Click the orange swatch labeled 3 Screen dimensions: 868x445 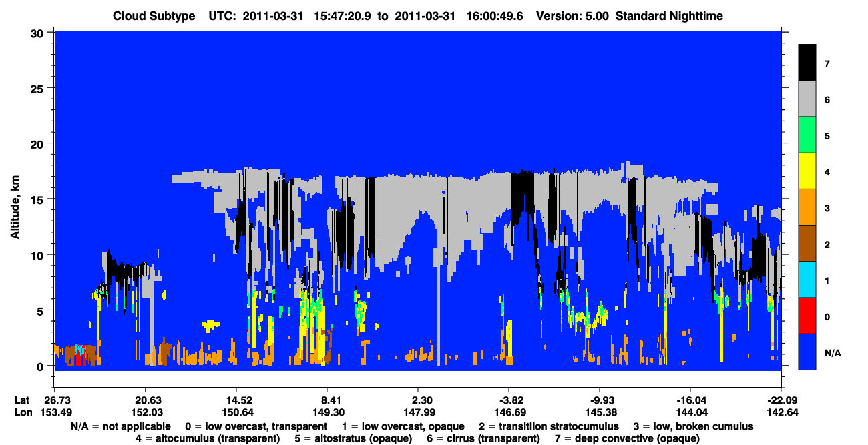pos(807,207)
